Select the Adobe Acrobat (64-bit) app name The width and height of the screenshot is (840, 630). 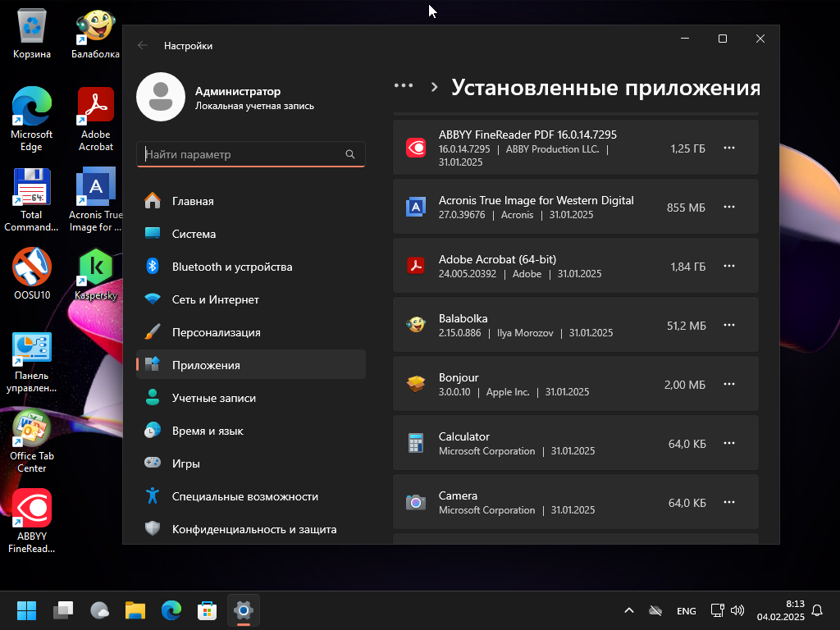(x=497, y=259)
